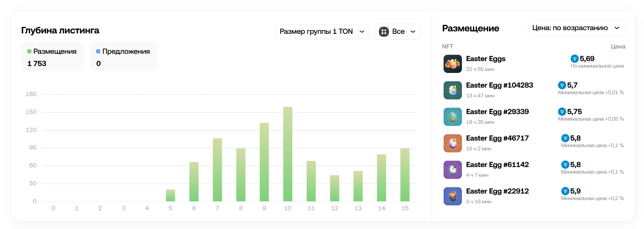The image size is (644, 229).
Task: Click the Easter Egg #104283 listing name
Action: pos(499,85)
